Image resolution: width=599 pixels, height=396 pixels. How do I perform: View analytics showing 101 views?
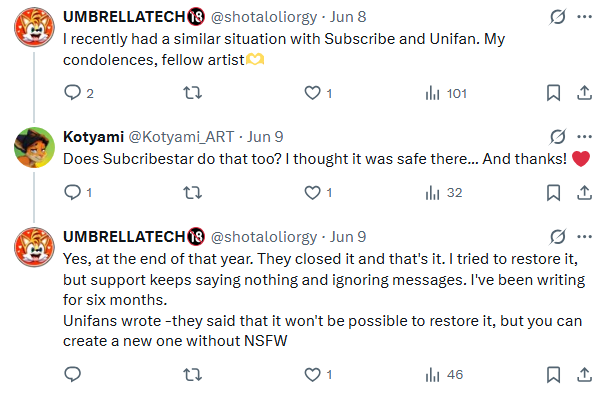pos(446,93)
